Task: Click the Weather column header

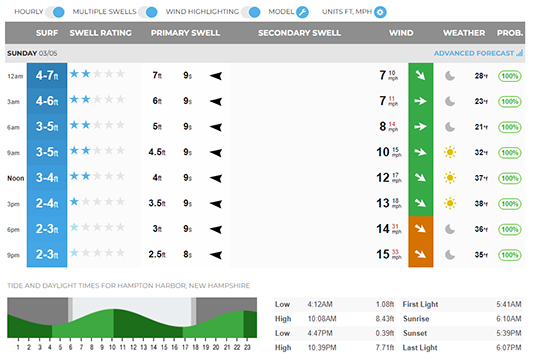Action: click(464, 33)
